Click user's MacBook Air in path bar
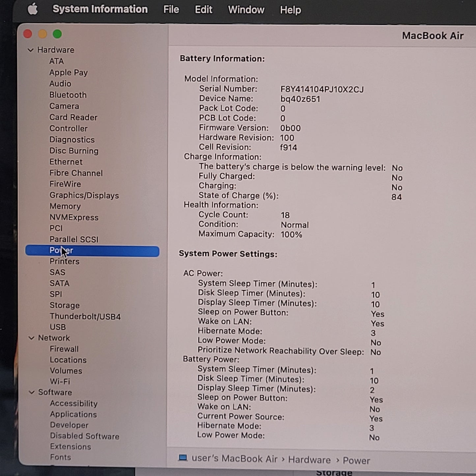Viewport: 476px width, 476px height. tap(234, 459)
